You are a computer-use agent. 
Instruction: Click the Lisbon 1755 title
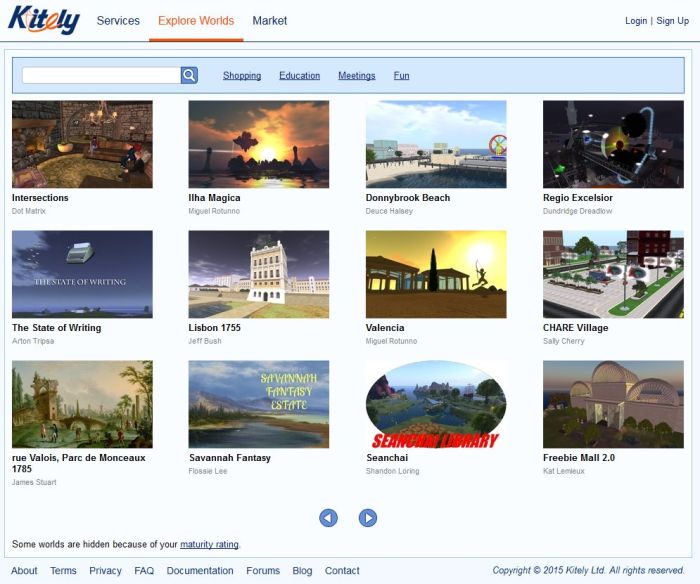[x=214, y=328]
